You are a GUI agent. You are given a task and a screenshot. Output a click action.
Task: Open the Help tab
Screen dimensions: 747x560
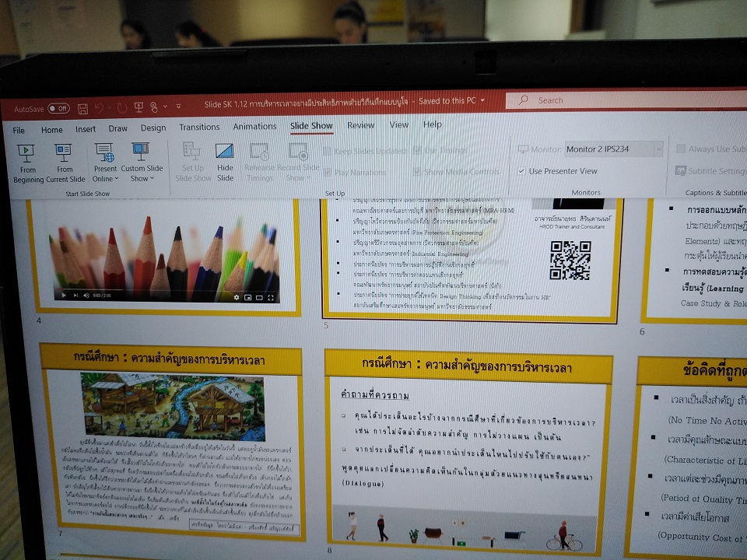[432, 124]
